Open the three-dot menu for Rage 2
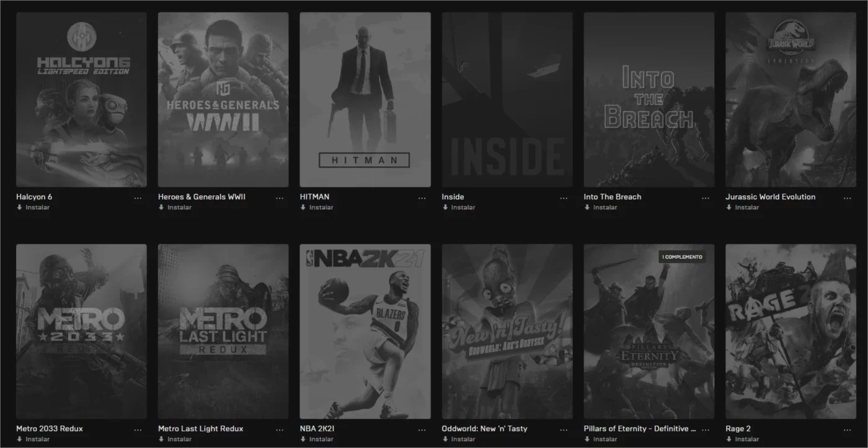The image size is (868, 448). (848, 429)
